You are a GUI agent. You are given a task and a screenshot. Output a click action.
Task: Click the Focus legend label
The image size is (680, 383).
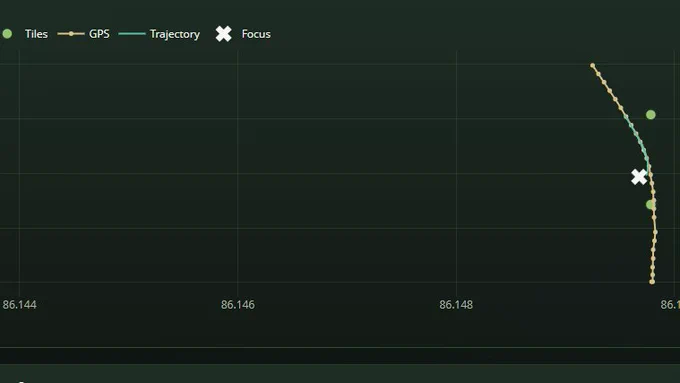click(256, 34)
